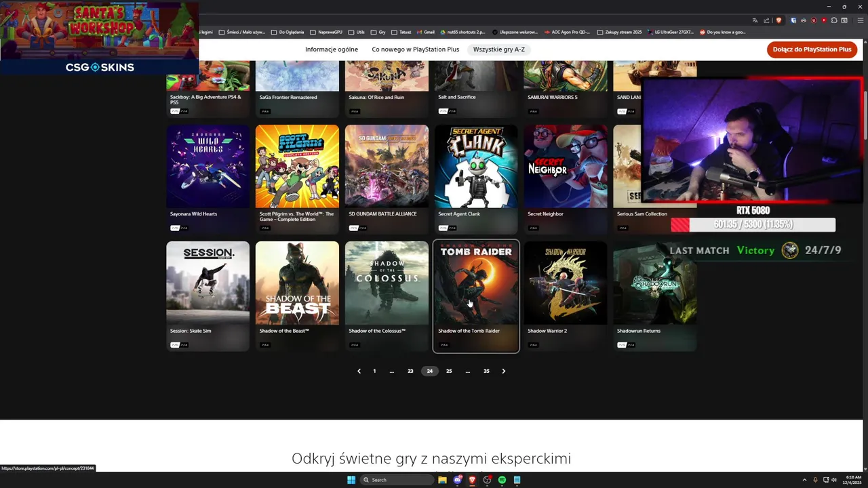Viewport: 868px width, 488px height.
Task: Show hidden system tray icons
Action: pos(804,480)
